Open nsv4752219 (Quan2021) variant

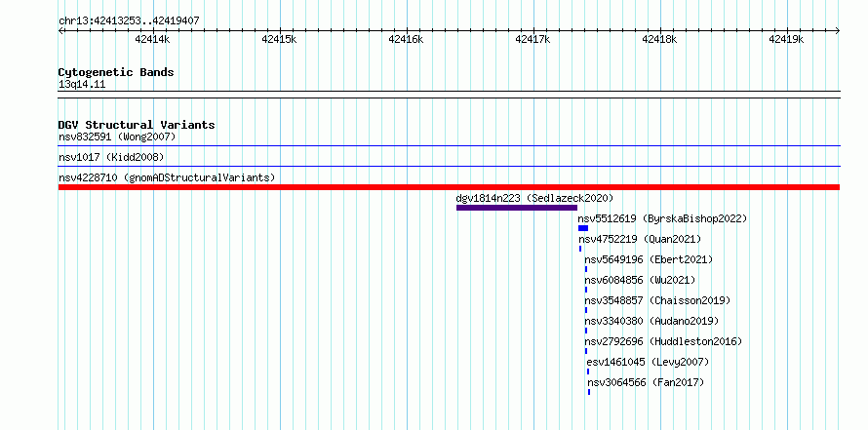(x=640, y=239)
